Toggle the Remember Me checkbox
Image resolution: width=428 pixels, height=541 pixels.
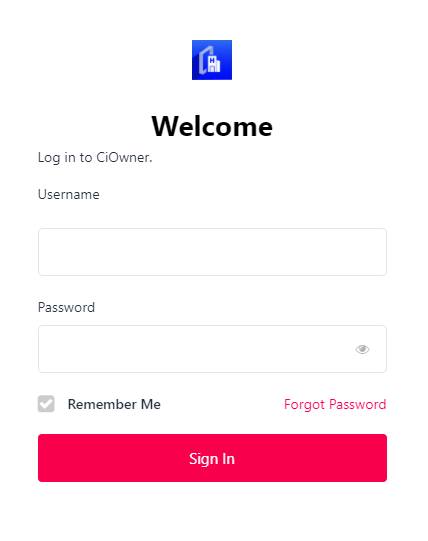point(46,404)
